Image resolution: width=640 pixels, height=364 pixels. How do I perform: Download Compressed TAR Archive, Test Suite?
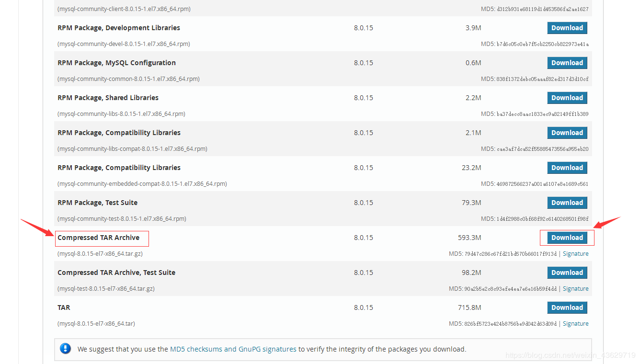coord(567,273)
